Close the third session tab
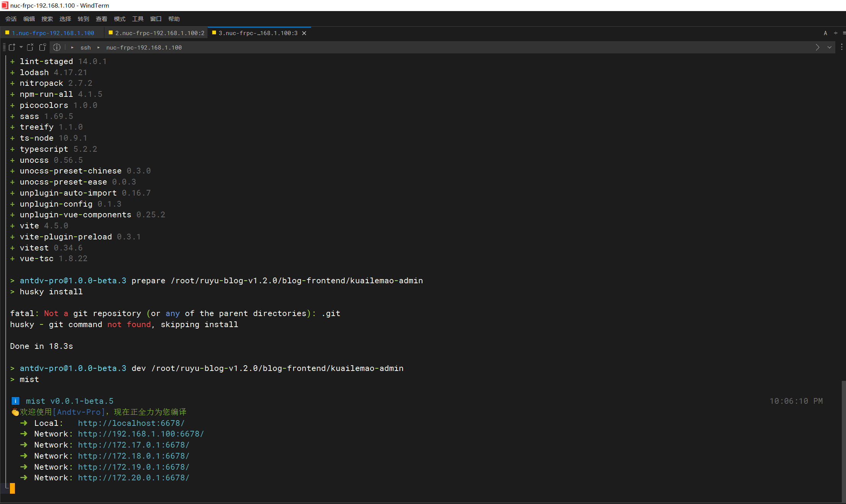 tap(304, 33)
